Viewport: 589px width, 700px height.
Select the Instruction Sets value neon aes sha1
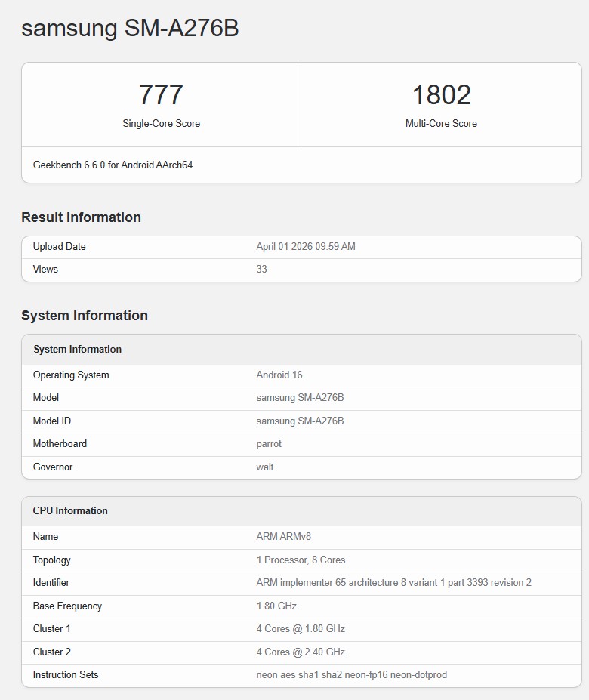coord(351,675)
